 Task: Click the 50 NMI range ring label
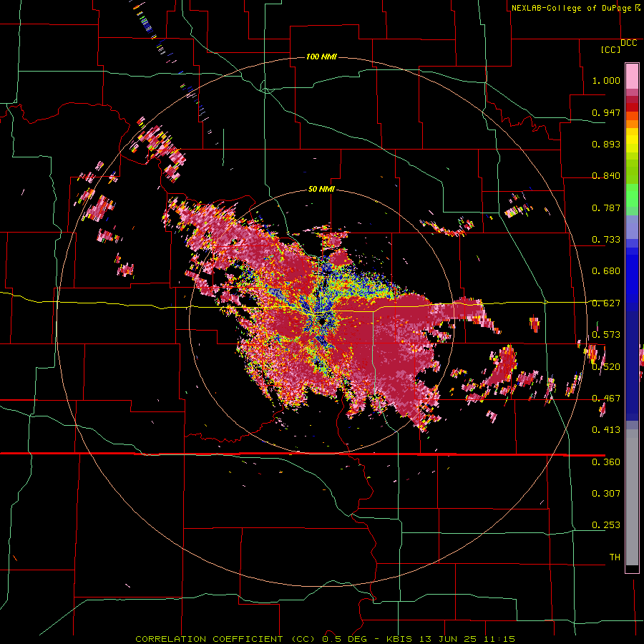[321, 189]
